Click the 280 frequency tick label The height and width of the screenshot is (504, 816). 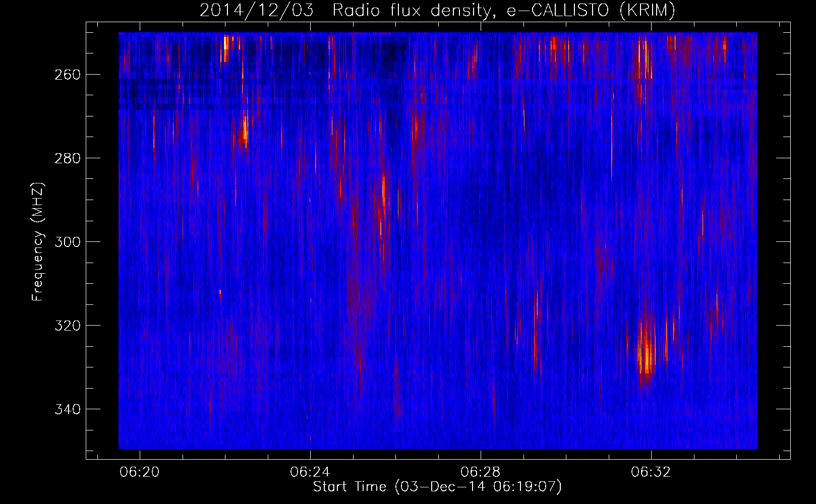pyautogui.click(x=67, y=158)
